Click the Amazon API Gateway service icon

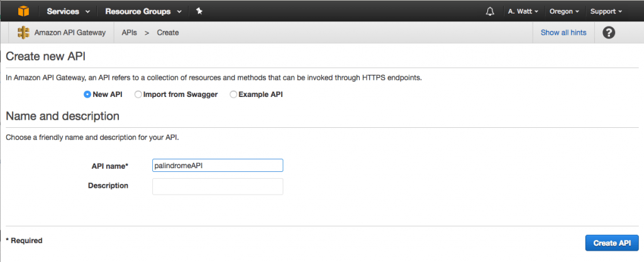tap(24, 33)
